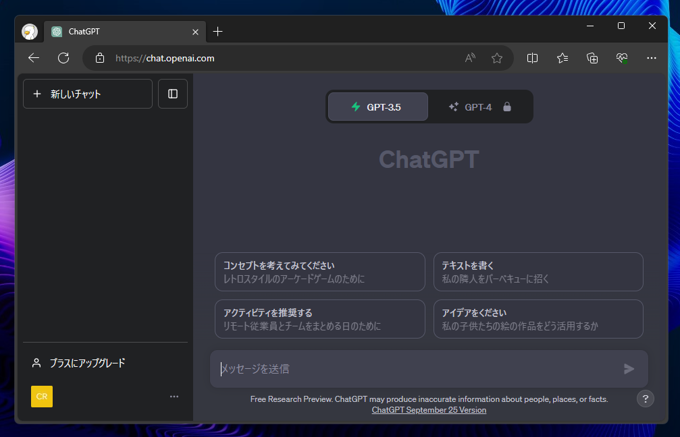Add this page to favorites star
Image resolution: width=680 pixels, height=437 pixels.
[497, 58]
